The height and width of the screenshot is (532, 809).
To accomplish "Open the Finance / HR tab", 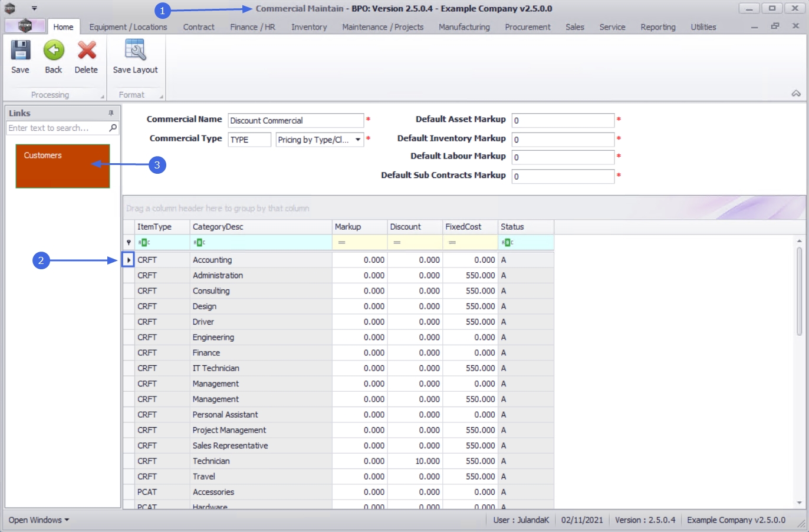I will point(252,27).
